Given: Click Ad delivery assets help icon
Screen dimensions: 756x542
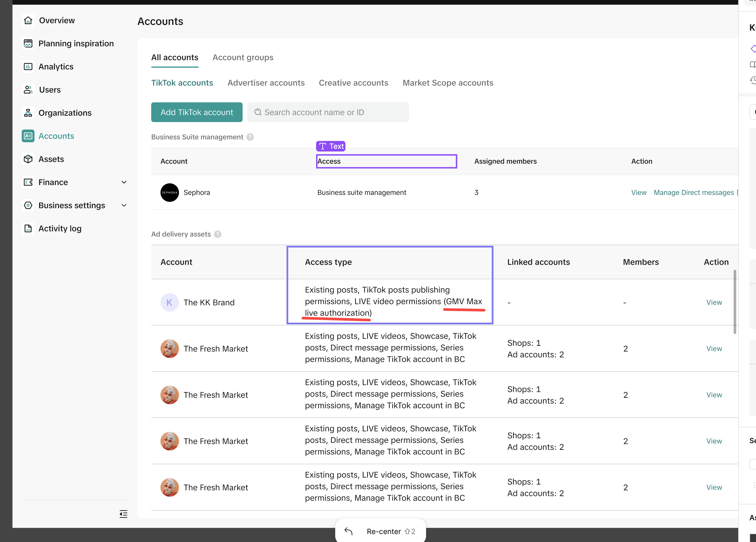Looking at the screenshot, I should (x=218, y=234).
